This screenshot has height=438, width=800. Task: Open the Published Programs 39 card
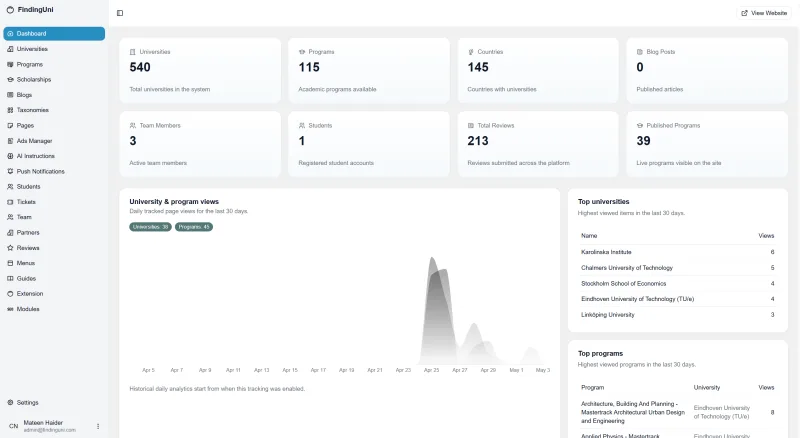(707, 144)
